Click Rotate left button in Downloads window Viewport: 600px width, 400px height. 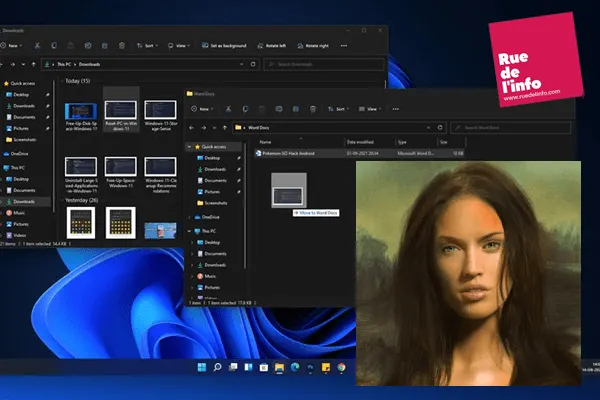pos(272,46)
